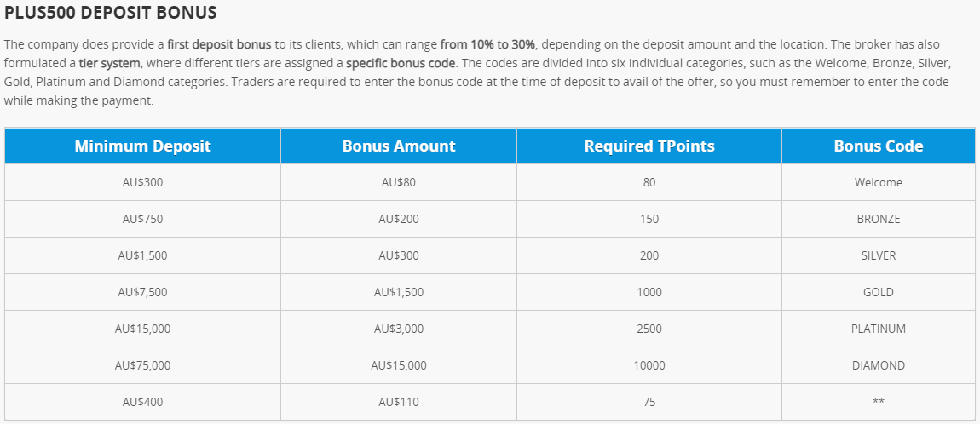980x424 pixels.
Task: Select the PLATINUM bonus code cell
Action: click(879, 329)
